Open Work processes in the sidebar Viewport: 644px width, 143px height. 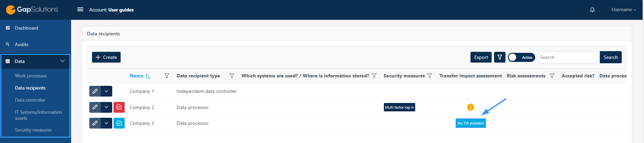coord(31,76)
